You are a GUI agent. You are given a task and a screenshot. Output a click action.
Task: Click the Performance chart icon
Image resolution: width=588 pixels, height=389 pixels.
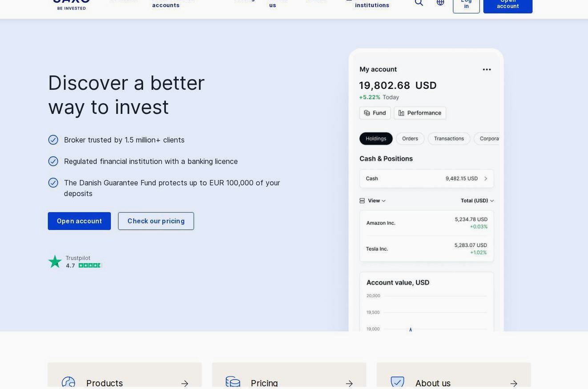tap(401, 113)
